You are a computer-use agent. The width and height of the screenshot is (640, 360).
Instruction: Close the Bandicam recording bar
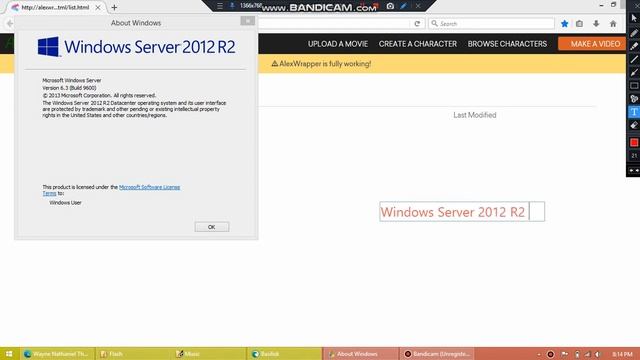pos(418,6)
